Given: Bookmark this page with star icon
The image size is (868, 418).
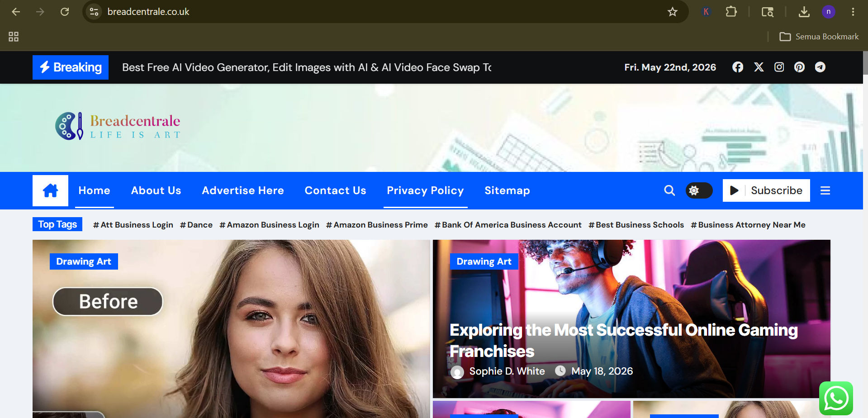Looking at the screenshot, I should coord(673,12).
